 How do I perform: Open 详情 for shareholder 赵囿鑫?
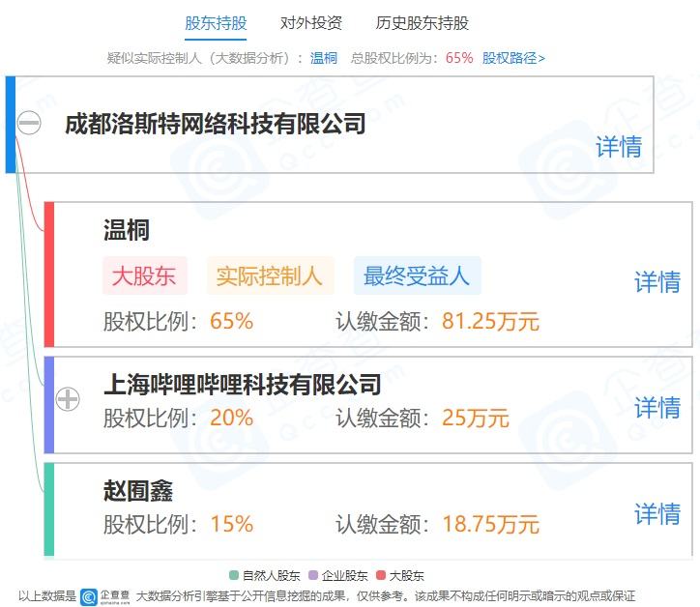coord(657,514)
